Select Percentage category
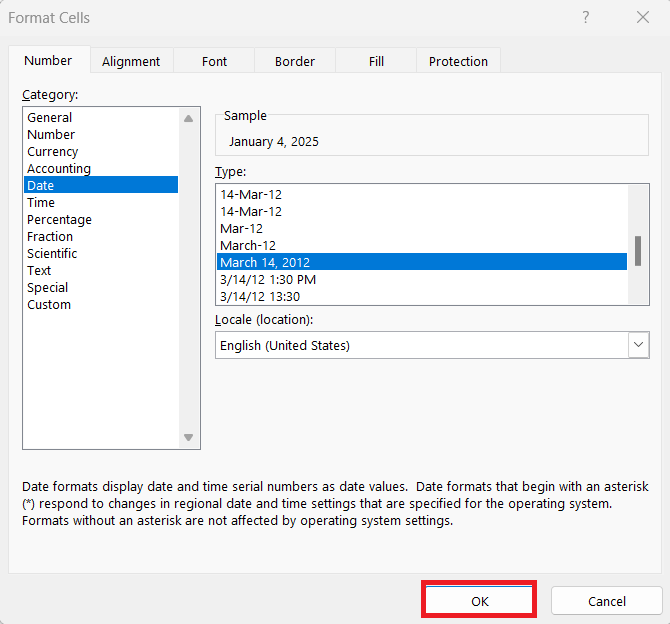Viewport: 670px width, 624px height. pyautogui.click(x=101, y=219)
